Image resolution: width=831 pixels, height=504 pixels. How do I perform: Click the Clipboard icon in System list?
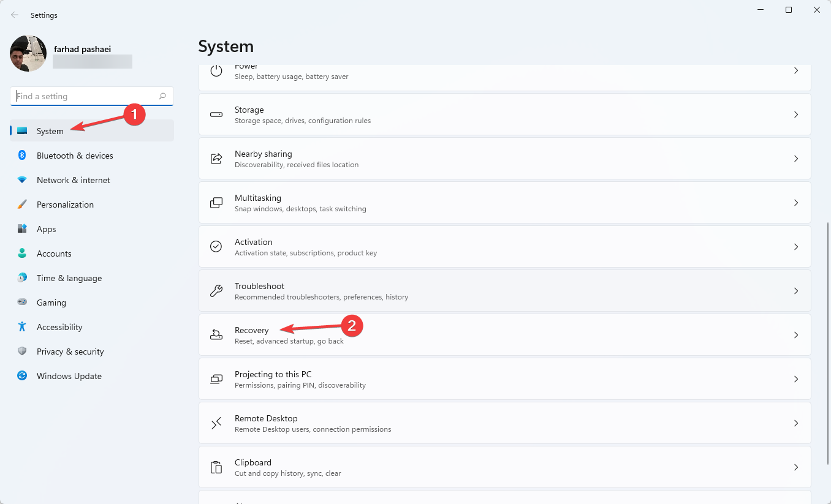(x=216, y=467)
